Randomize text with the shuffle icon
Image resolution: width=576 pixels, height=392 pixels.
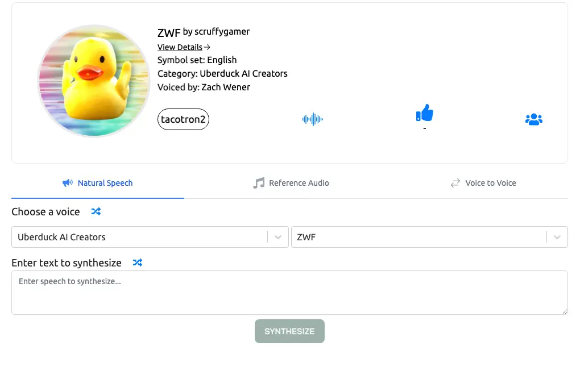138,262
